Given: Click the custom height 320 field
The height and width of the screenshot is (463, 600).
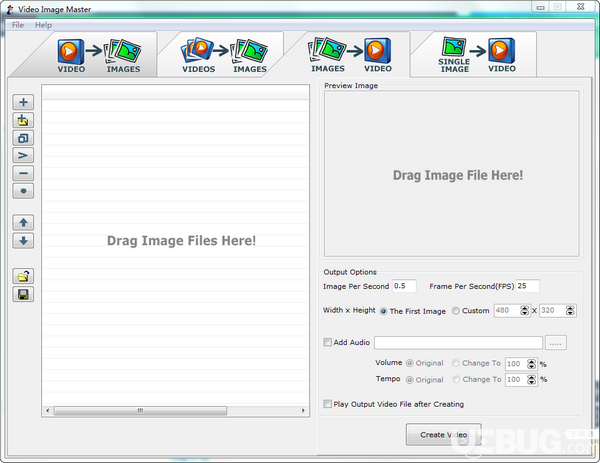Looking at the screenshot, I should 553,310.
